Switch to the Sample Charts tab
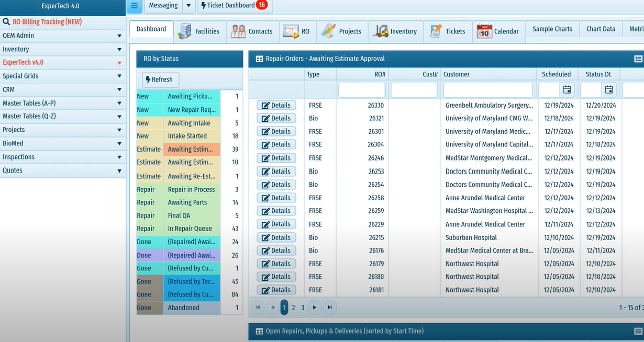 (x=552, y=29)
